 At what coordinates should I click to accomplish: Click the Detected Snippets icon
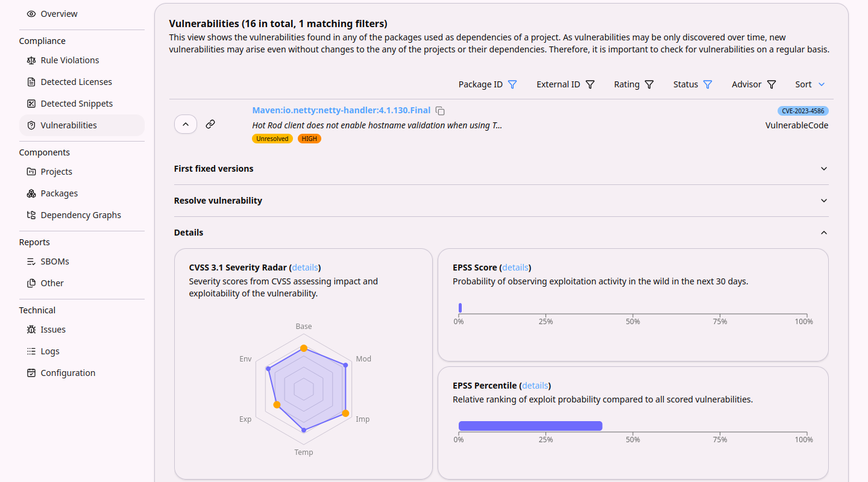click(31, 104)
